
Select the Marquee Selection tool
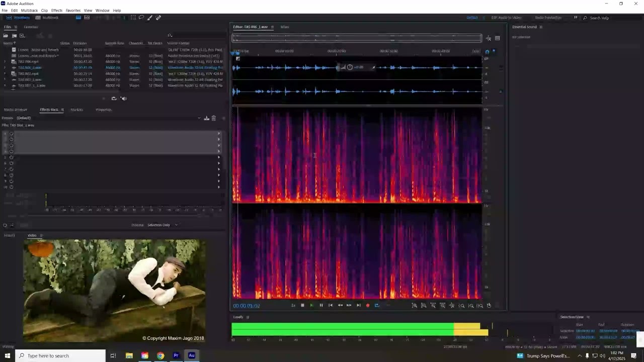pos(133,18)
